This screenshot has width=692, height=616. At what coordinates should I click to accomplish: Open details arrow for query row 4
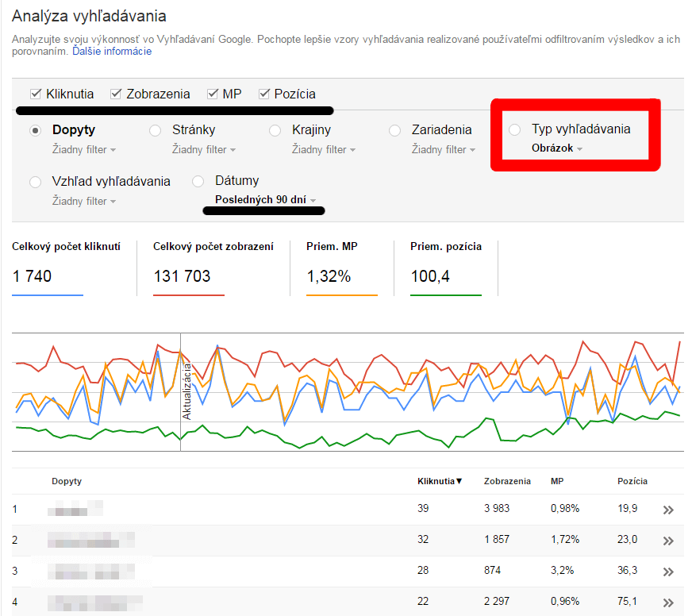click(x=668, y=603)
